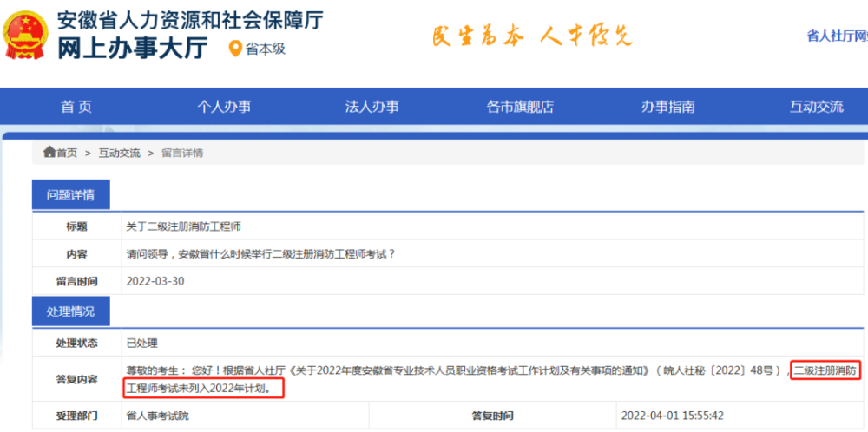868x432 pixels.
Task: Click the 答复内容 row label
Action: 76,379
